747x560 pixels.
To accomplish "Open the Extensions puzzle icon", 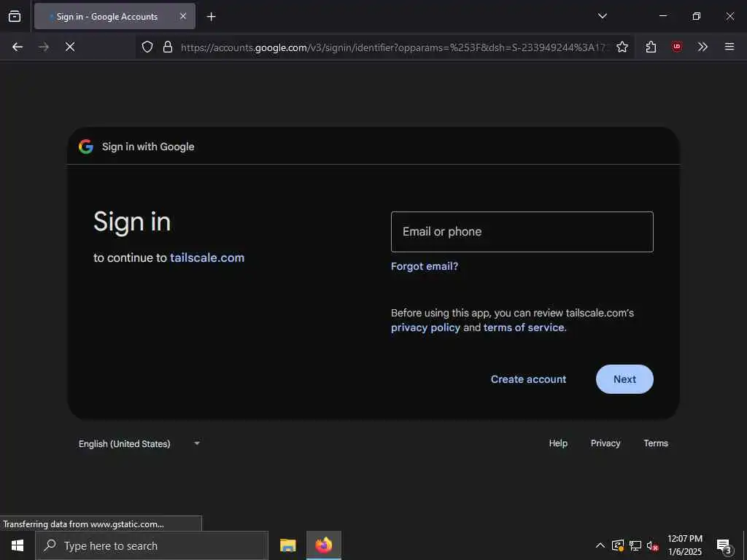I will (651, 47).
